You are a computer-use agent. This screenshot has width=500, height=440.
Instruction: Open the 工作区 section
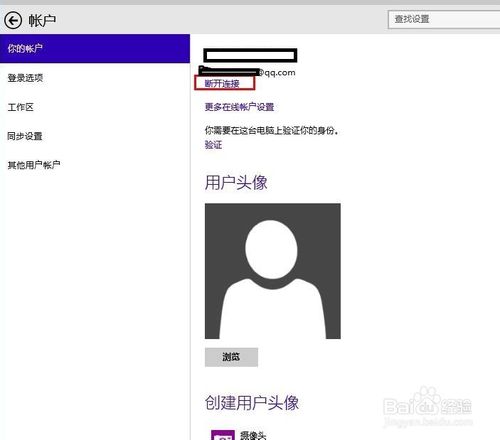[21, 107]
